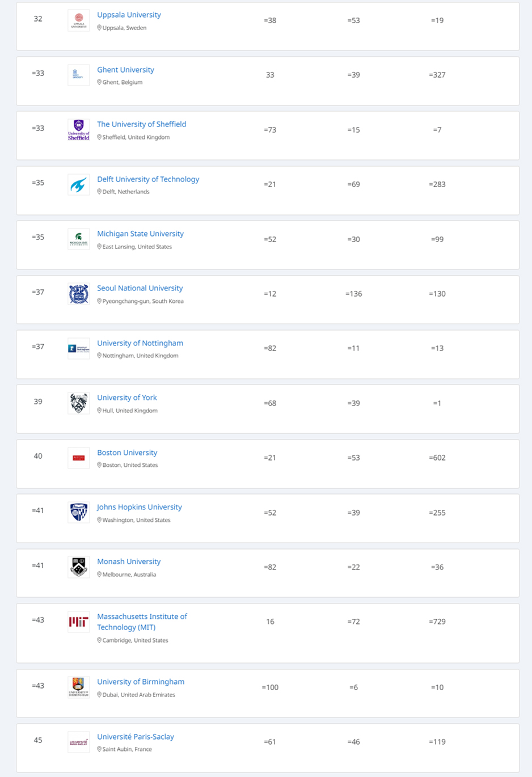532x777 pixels.
Task: Open The University of Sheffield link
Action: [x=141, y=124]
